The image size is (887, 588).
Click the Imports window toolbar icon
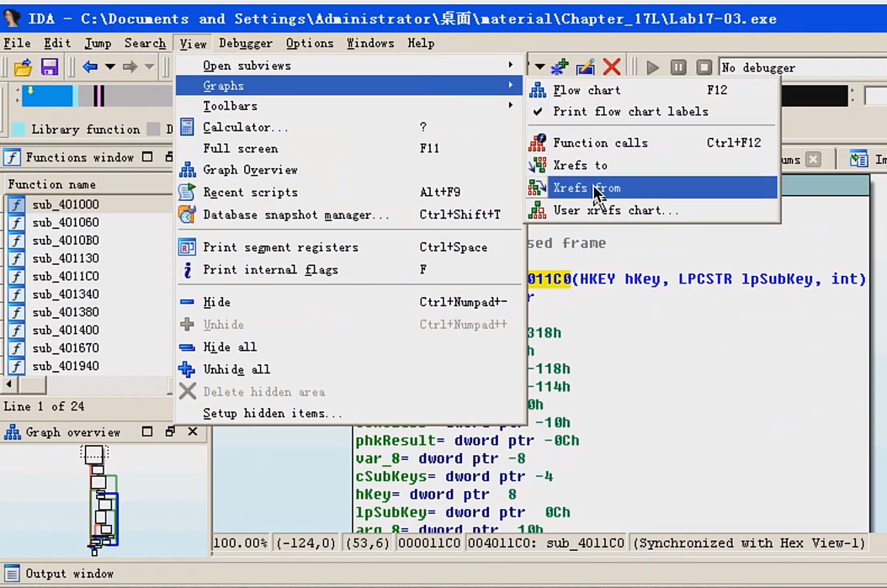[x=859, y=159]
